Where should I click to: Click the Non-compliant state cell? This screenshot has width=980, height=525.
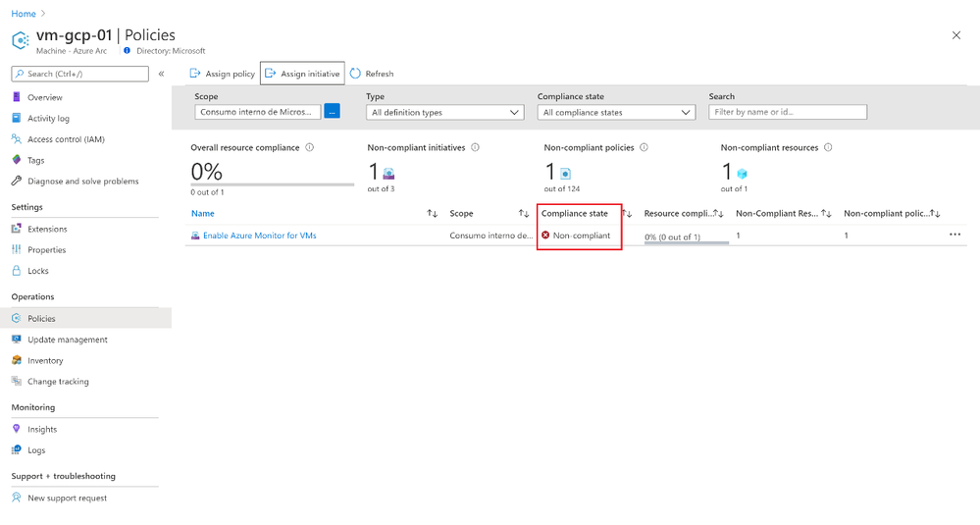tap(576, 236)
